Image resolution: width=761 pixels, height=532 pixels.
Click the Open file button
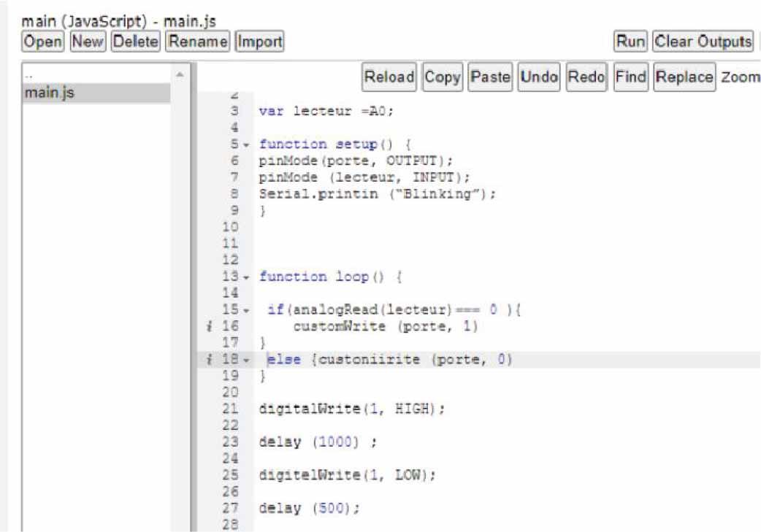[x=43, y=42]
